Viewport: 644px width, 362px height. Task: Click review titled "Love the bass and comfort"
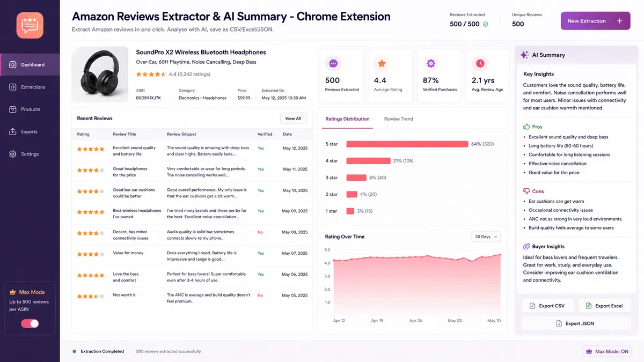(x=125, y=277)
